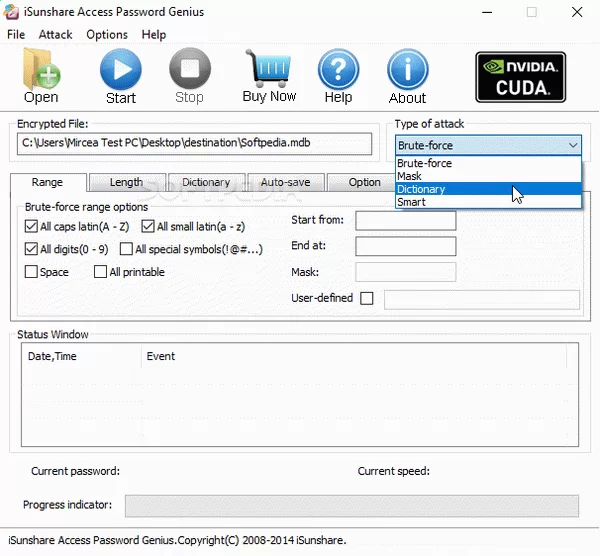Viewport: 600px width, 556px height.
Task: Click the Event column header
Action: [x=354, y=356]
